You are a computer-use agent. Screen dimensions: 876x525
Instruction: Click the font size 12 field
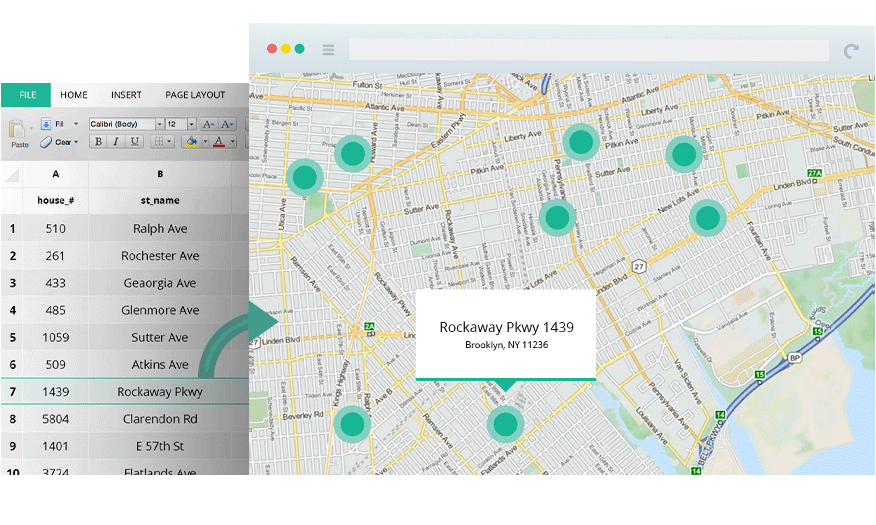pyautogui.click(x=176, y=124)
